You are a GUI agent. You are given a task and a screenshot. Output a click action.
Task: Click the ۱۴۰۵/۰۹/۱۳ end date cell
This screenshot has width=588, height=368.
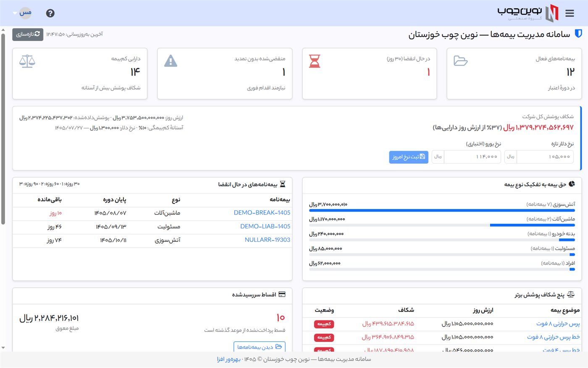pos(111,227)
